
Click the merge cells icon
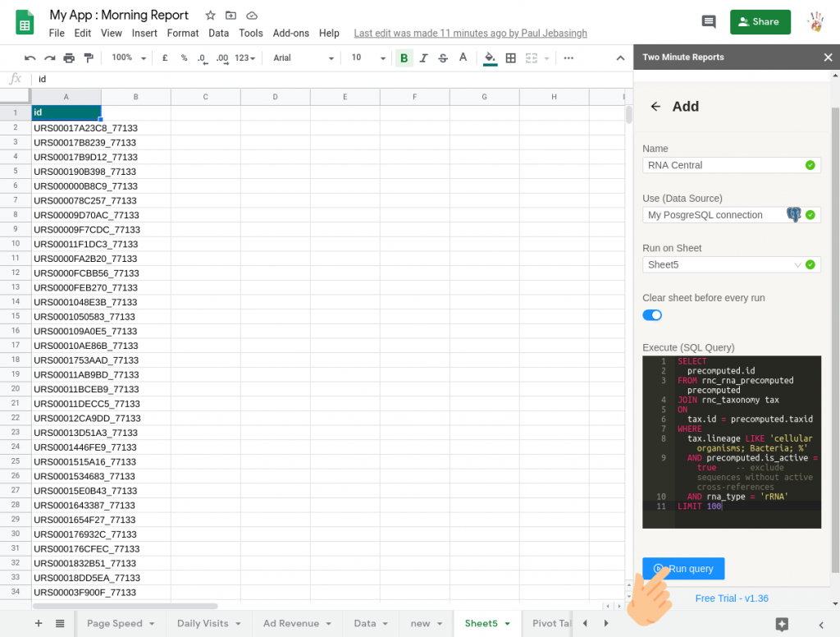(x=531, y=58)
